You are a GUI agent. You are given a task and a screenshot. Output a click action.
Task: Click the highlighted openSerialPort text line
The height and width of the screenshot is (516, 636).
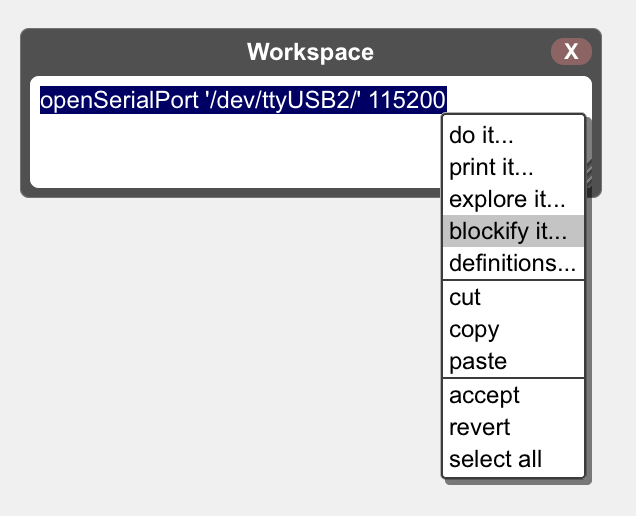click(x=243, y=100)
